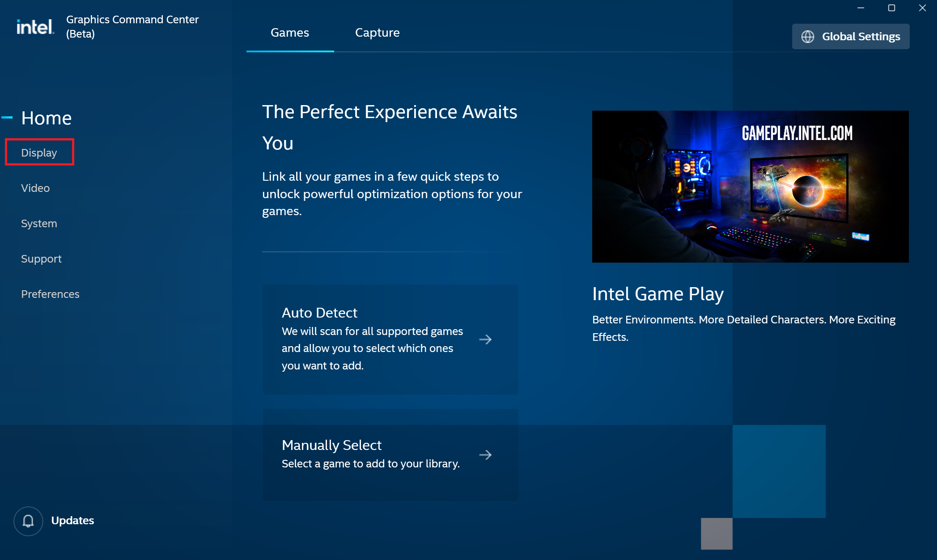The height and width of the screenshot is (560, 937).
Task: Open the Video section
Action: (35, 188)
